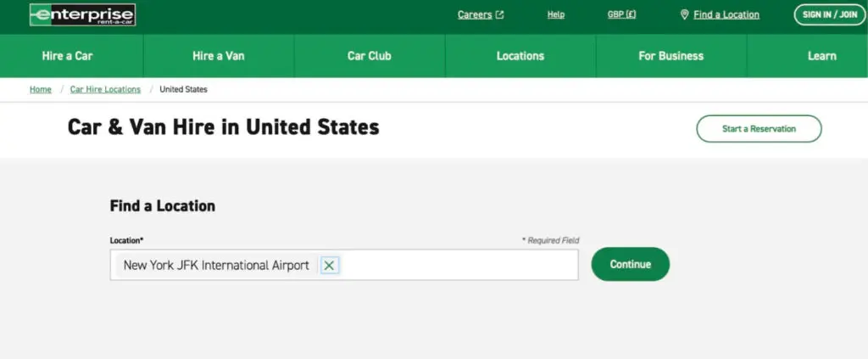Screen dimensions: 868x359
Task: Click the map pin icon in header
Action: 684,14
